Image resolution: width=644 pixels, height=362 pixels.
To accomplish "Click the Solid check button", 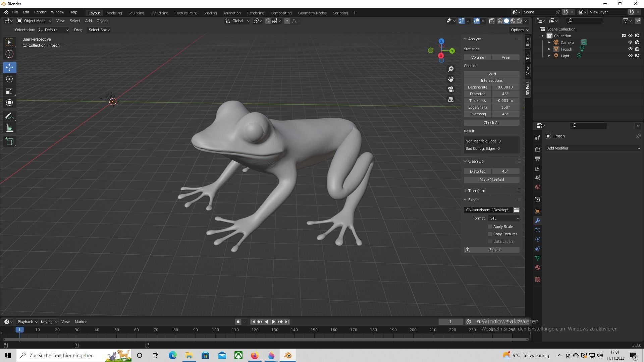I will tap(491, 74).
